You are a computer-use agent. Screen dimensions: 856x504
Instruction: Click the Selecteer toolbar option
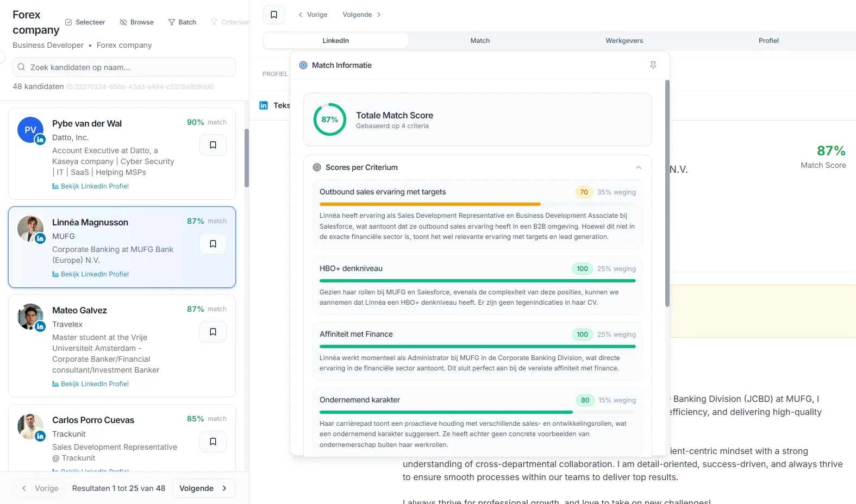pos(85,22)
